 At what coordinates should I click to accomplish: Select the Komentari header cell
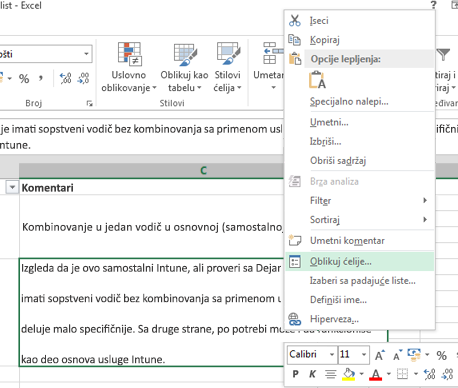(151, 188)
